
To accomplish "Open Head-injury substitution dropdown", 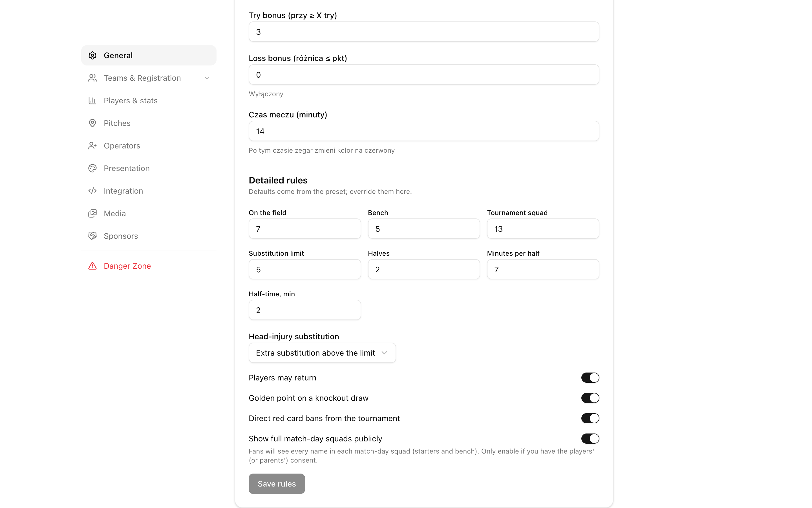I will click(322, 353).
